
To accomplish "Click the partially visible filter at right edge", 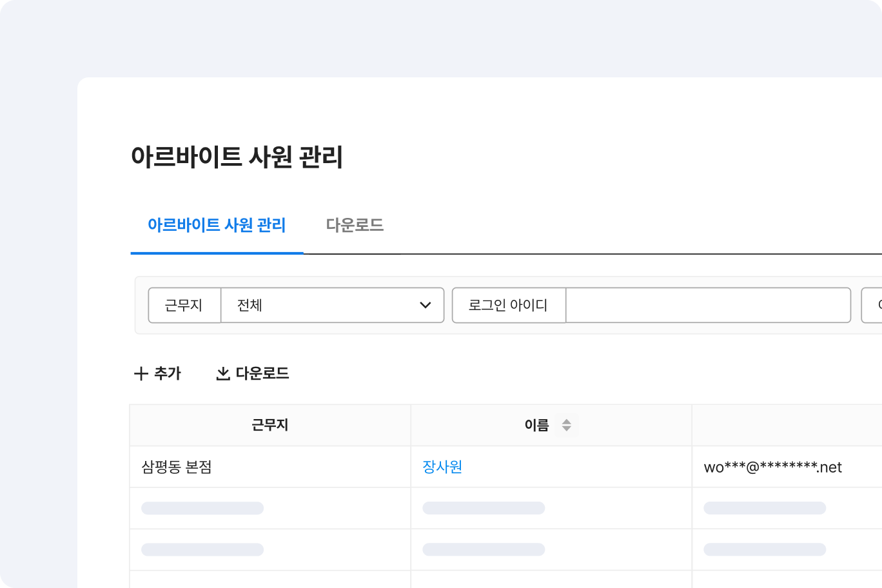I will tap(872, 305).
